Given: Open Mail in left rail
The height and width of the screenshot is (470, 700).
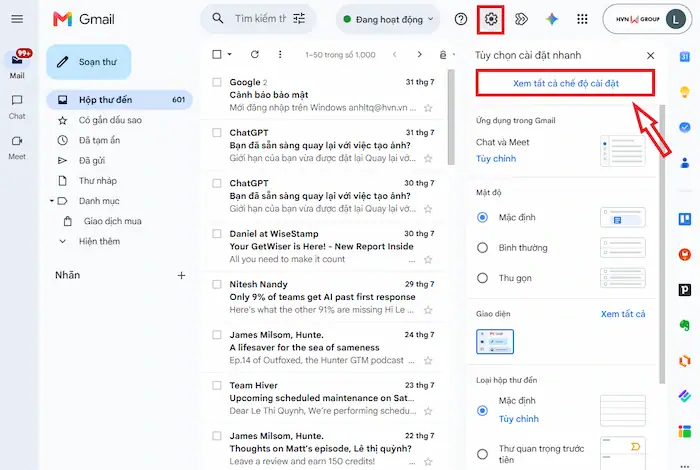Looking at the screenshot, I should [x=17, y=66].
